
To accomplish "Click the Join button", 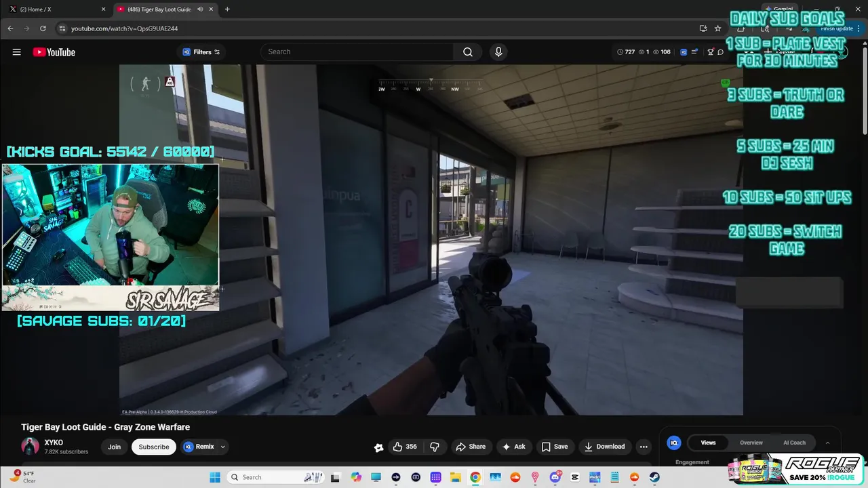I will (x=114, y=447).
